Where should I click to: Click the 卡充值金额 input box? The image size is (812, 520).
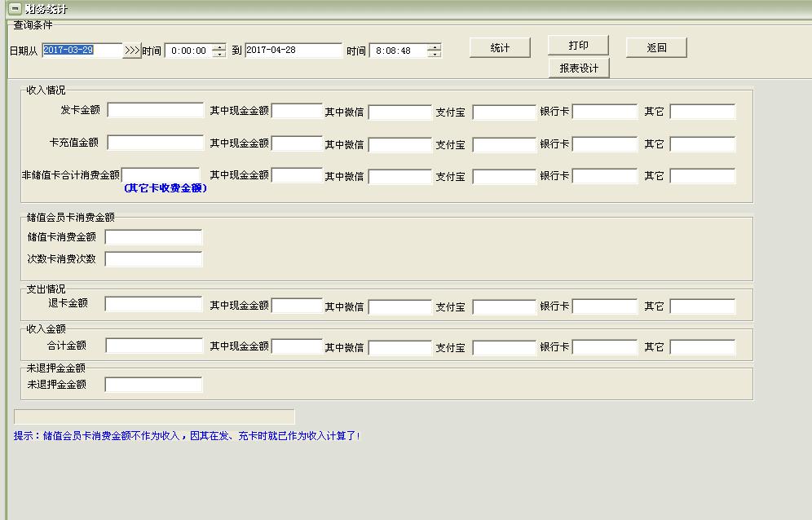pyautogui.click(x=155, y=143)
